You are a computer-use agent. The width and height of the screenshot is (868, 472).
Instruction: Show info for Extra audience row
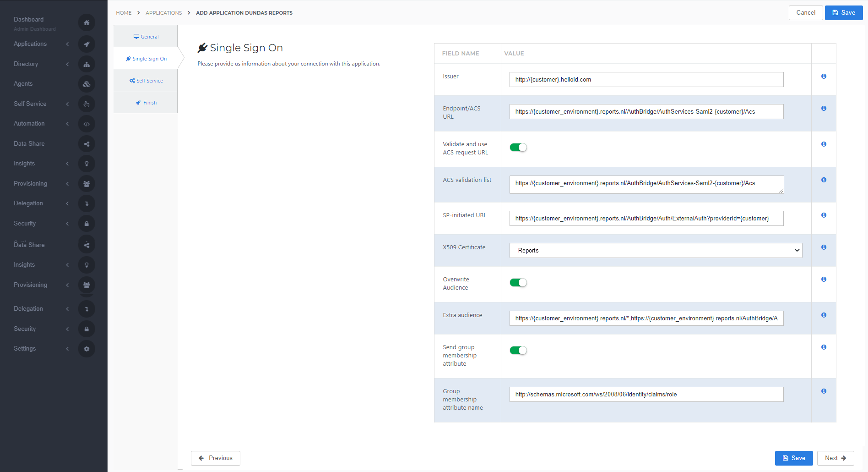[x=824, y=315]
